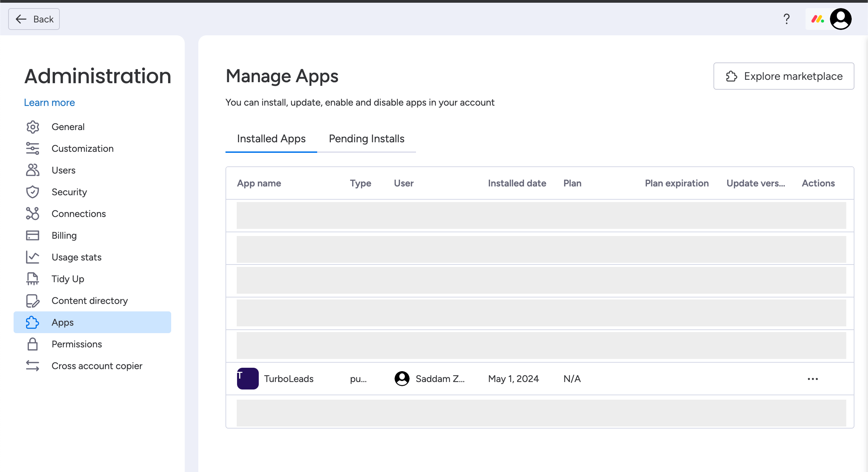The height and width of the screenshot is (472, 868).
Task: Click the Billing card icon
Action: 33,236
